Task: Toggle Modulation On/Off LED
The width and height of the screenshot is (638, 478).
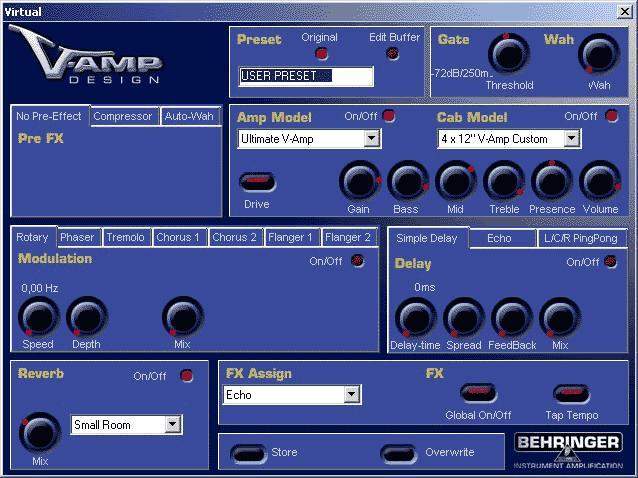Action: (x=357, y=261)
